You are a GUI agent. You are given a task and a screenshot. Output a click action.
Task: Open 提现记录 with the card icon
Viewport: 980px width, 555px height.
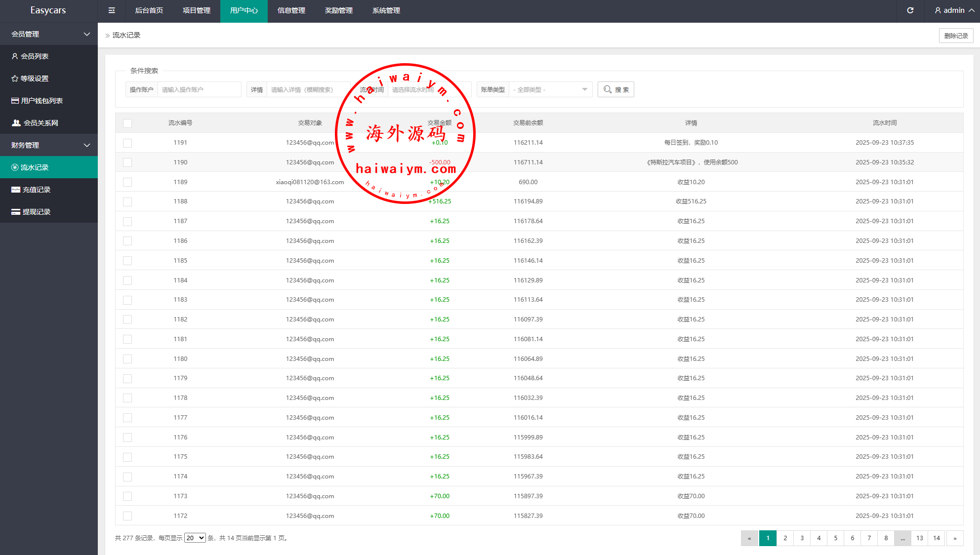pos(36,212)
